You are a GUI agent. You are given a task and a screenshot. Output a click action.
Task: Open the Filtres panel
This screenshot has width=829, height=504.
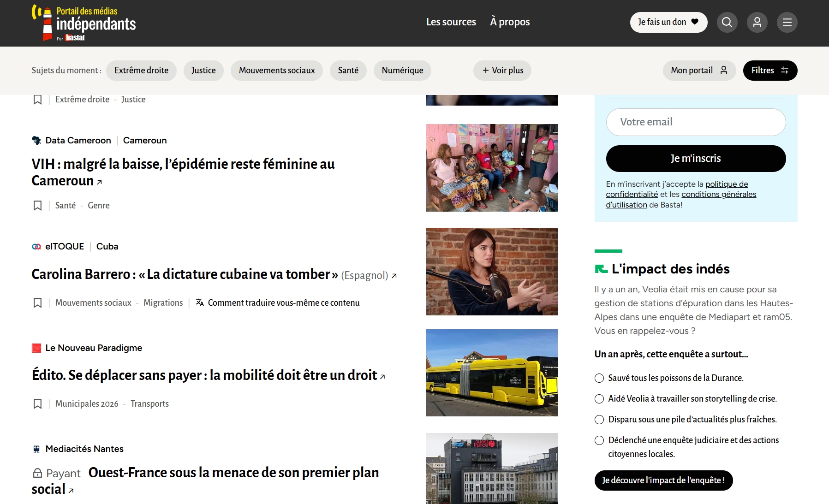[x=769, y=71]
